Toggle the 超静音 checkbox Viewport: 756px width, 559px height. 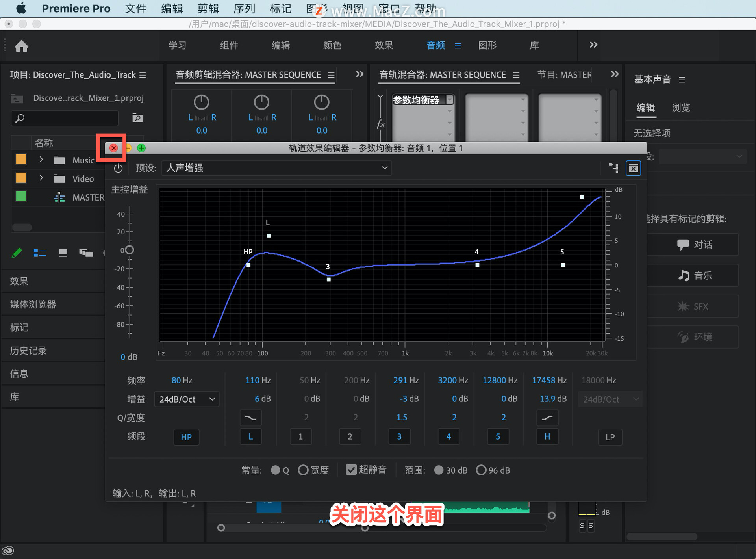click(x=351, y=470)
